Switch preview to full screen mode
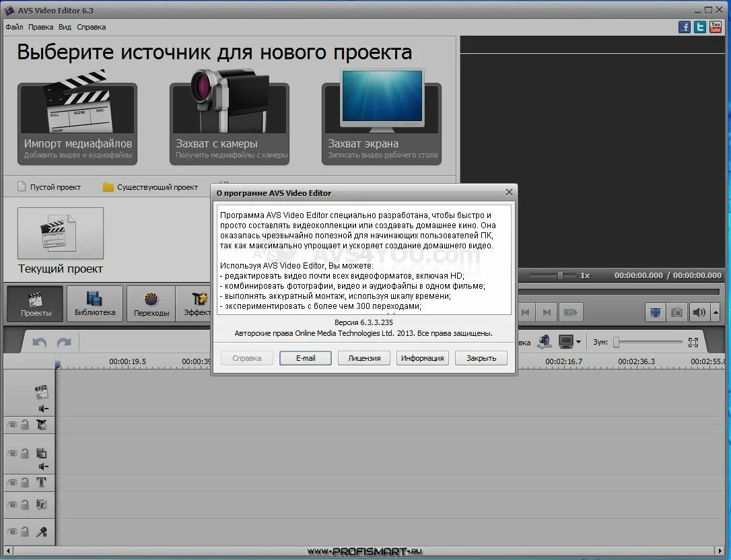This screenshot has height=560, width=731. (x=656, y=312)
